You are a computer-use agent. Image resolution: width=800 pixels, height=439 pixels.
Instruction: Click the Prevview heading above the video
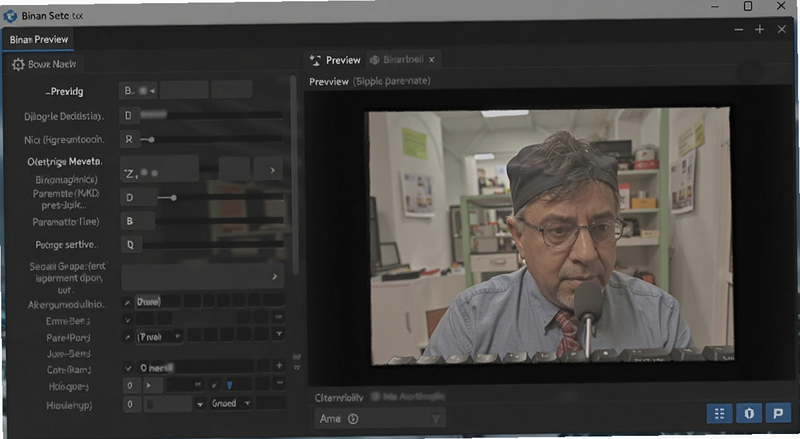coord(329,82)
